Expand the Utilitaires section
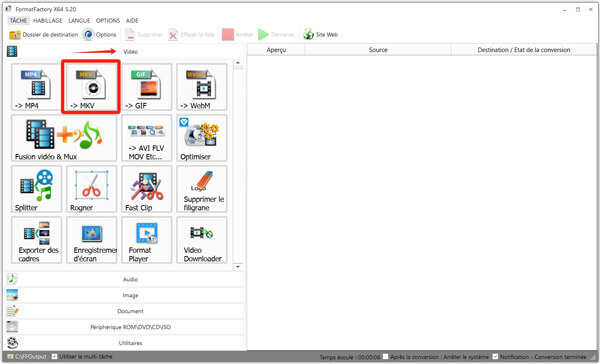Viewport: 600px width, 364px height. click(x=125, y=343)
